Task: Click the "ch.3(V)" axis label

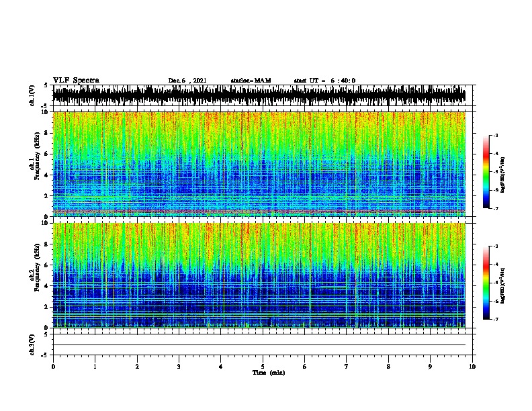Action: 32,345
